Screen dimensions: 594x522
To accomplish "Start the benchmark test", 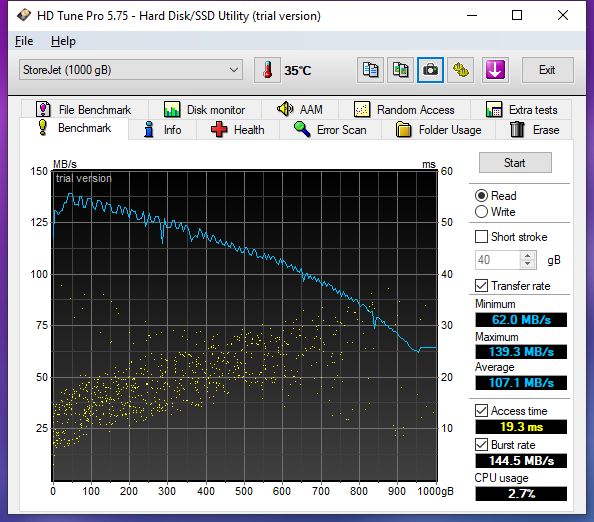I will point(515,163).
